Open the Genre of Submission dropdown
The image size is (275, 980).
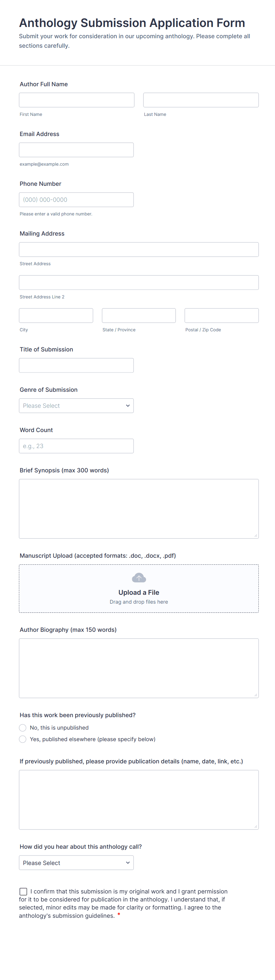[x=76, y=406]
